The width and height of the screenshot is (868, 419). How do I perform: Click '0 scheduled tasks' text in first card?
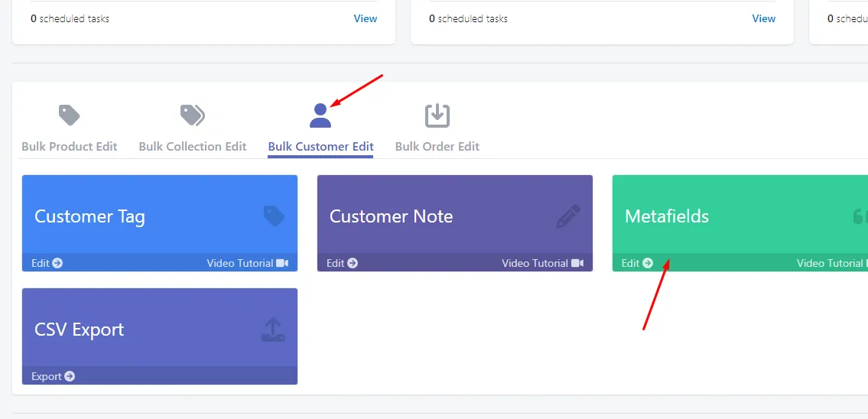pyautogui.click(x=70, y=18)
